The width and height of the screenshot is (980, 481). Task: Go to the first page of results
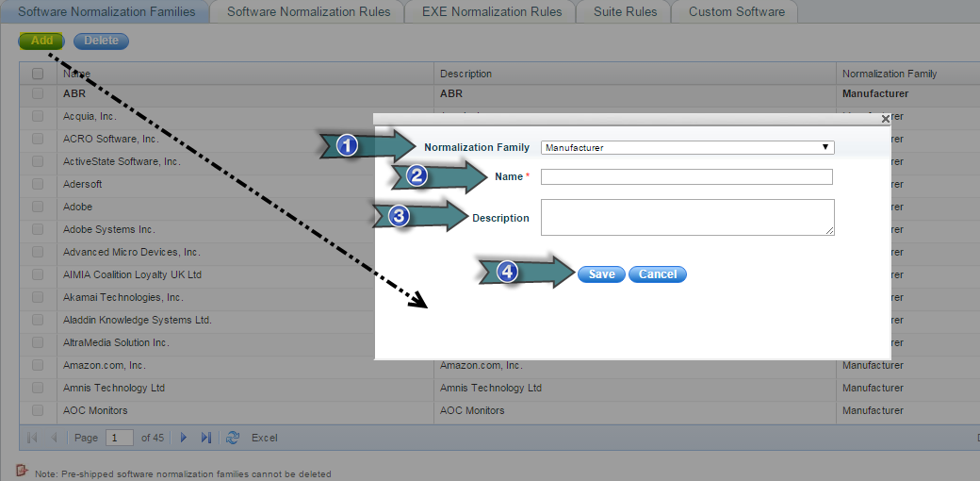pos(32,438)
